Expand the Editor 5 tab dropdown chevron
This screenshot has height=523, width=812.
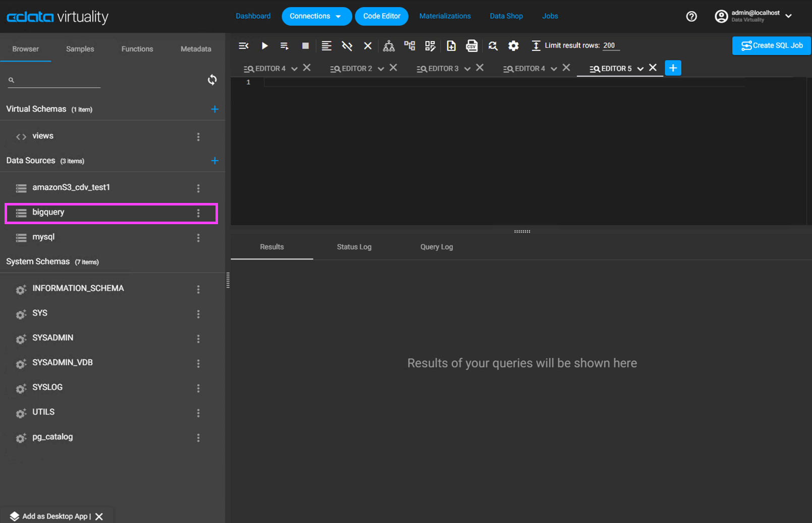pyautogui.click(x=640, y=69)
